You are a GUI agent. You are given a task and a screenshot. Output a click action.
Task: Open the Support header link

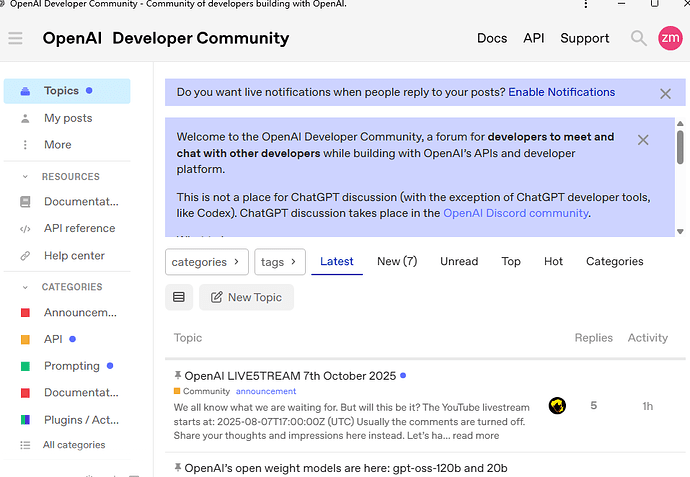pos(585,38)
